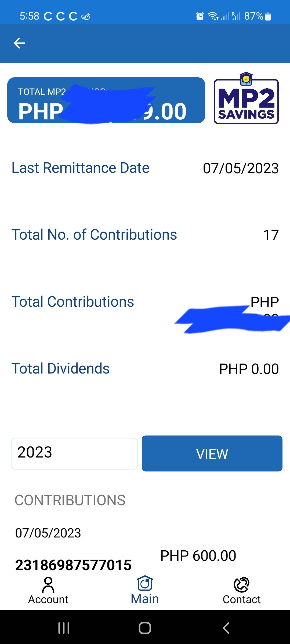
Task: Tap Android back navigation chevron
Action: click(226, 628)
